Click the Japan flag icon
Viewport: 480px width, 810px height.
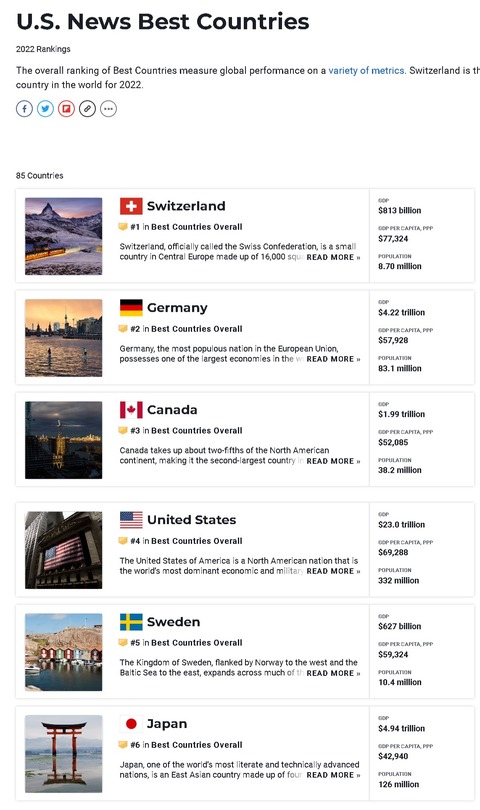pyautogui.click(x=131, y=724)
